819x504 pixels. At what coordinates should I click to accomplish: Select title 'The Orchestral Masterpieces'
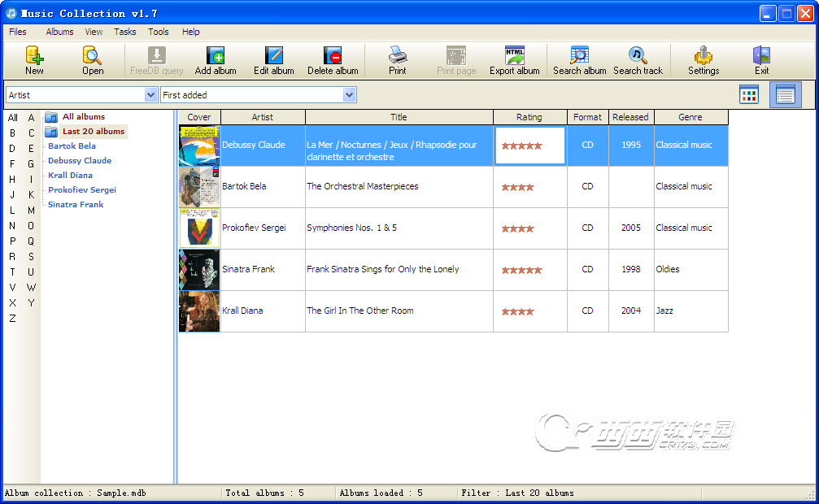pyautogui.click(x=363, y=186)
